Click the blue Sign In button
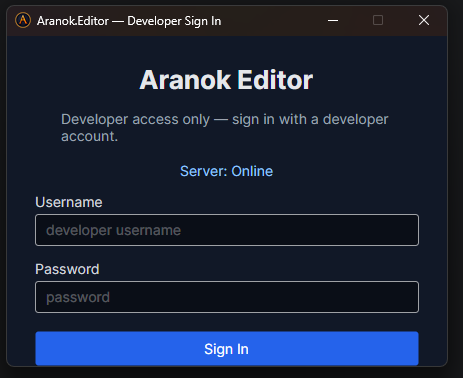The image size is (463, 378). point(227,349)
